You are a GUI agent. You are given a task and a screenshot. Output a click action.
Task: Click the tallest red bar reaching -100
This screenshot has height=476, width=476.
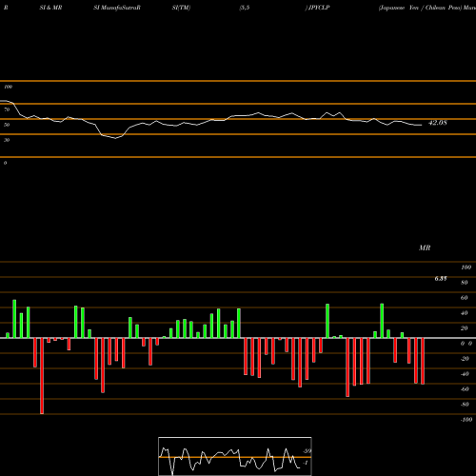(x=42, y=376)
